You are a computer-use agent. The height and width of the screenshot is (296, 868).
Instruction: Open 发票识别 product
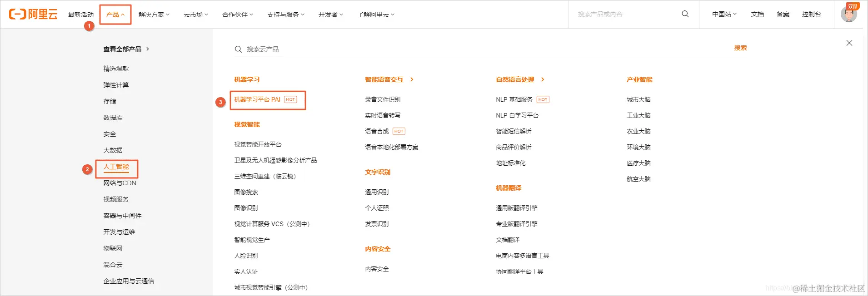[377, 224]
